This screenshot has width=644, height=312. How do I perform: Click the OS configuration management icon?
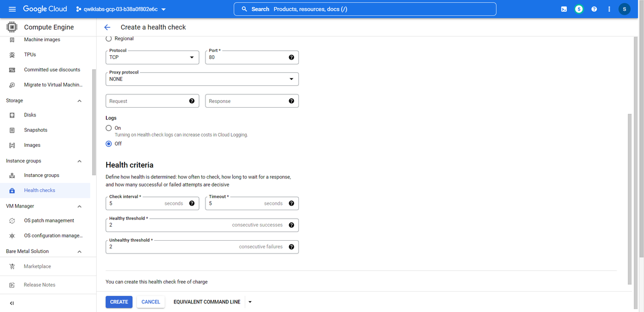[x=12, y=236]
